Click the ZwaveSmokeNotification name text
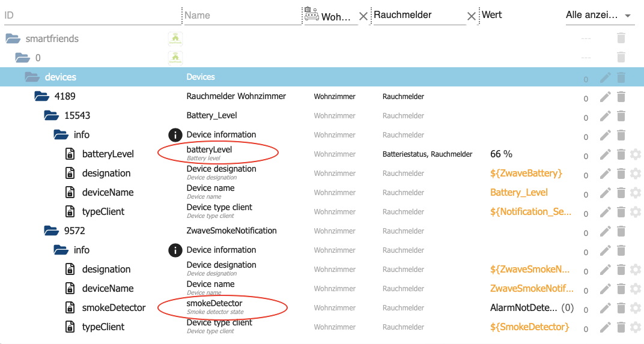 point(232,231)
